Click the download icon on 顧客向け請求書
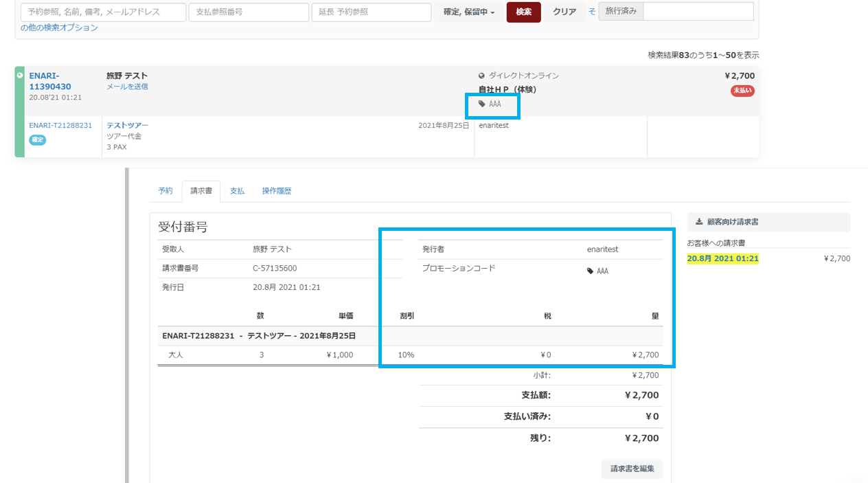 (x=699, y=222)
